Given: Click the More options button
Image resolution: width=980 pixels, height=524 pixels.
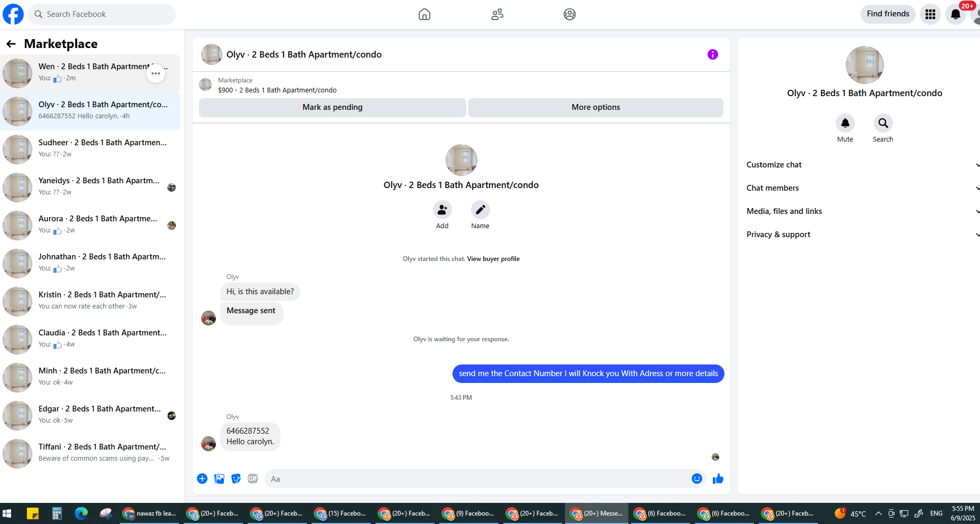Looking at the screenshot, I should click(x=596, y=107).
